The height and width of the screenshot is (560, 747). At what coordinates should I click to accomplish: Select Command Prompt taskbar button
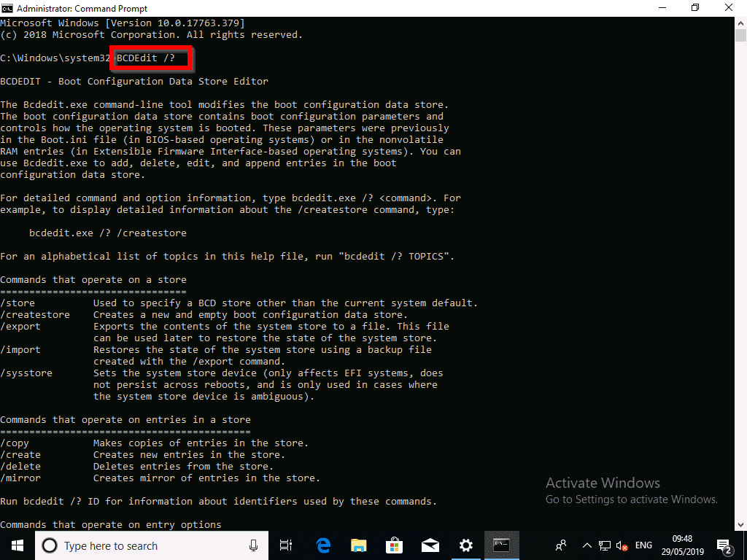(x=501, y=545)
